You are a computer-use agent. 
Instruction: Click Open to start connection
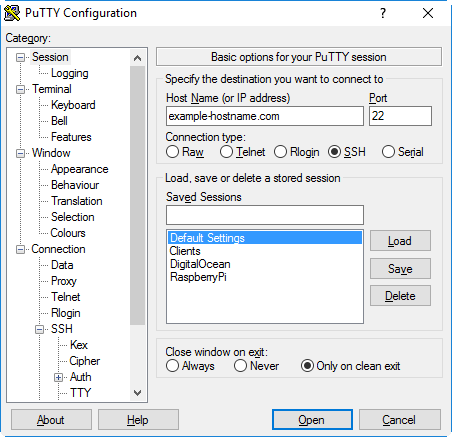312,420
